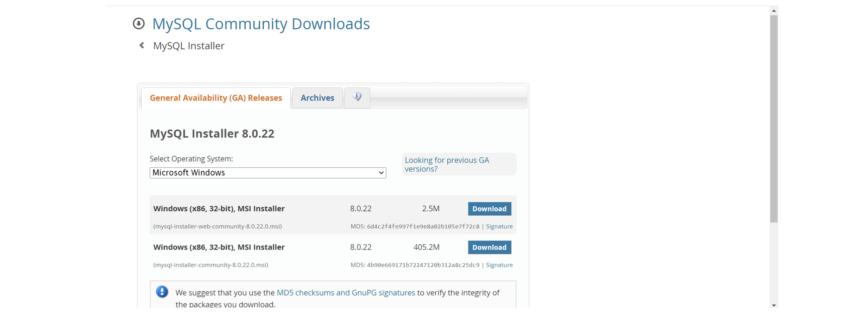Open the information icon tab
The image size is (868, 317).
(x=357, y=97)
